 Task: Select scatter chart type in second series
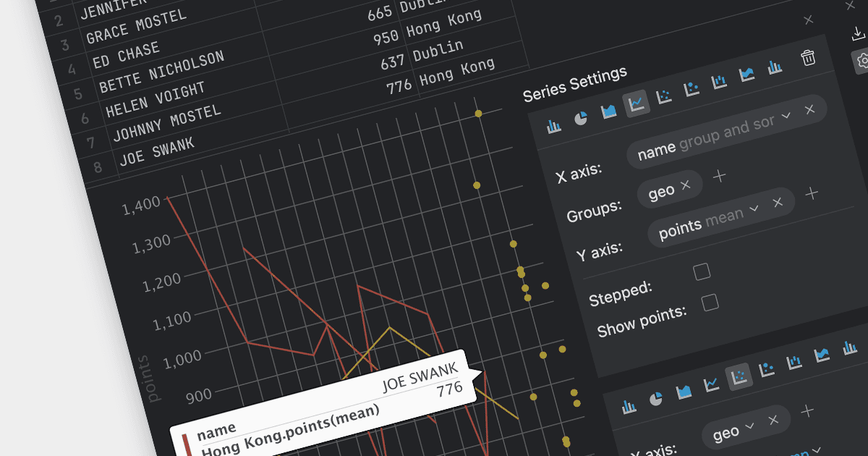coord(739,377)
